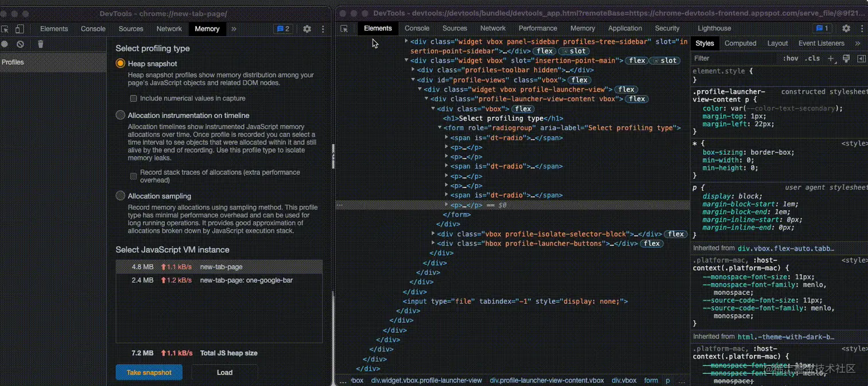The height and width of the screenshot is (386, 868).
Task: Click slot badge next to insertion-point-main div
Action: (664, 60)
